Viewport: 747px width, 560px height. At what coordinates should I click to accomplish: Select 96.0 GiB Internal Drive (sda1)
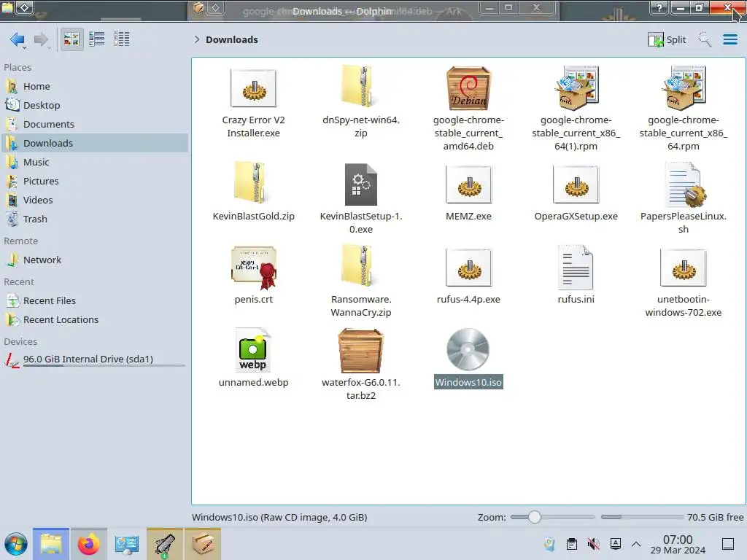(x=95, y=359)
